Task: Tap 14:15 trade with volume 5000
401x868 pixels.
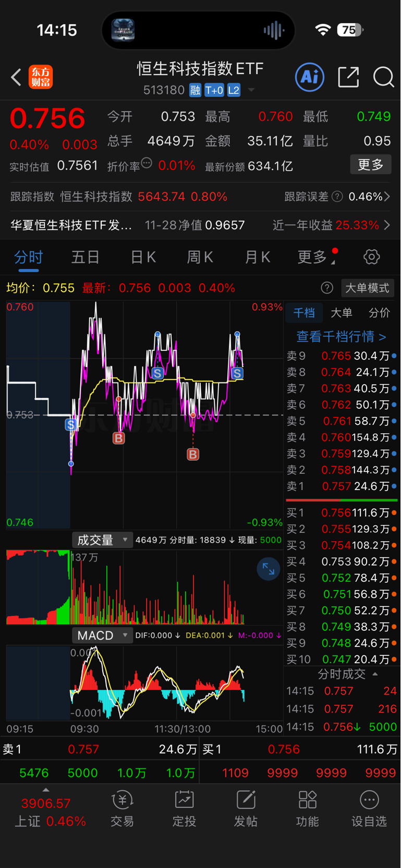Action: click(342, 727)
